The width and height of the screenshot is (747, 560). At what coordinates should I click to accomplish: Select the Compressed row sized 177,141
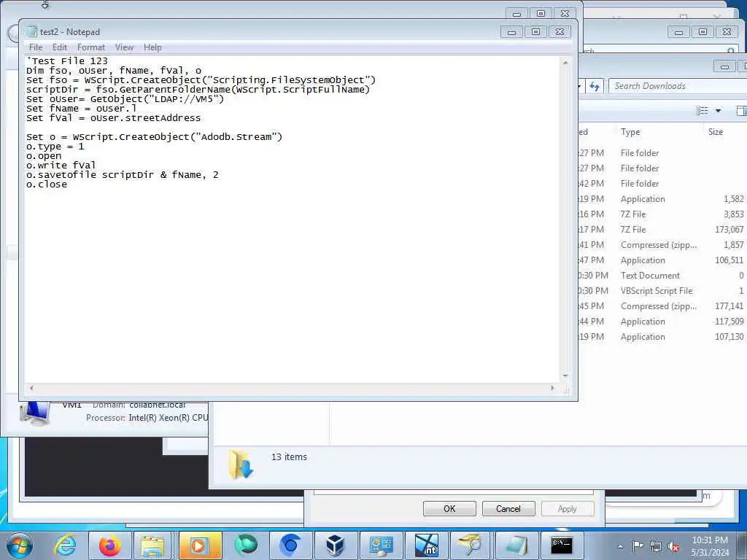pos(662,306)
